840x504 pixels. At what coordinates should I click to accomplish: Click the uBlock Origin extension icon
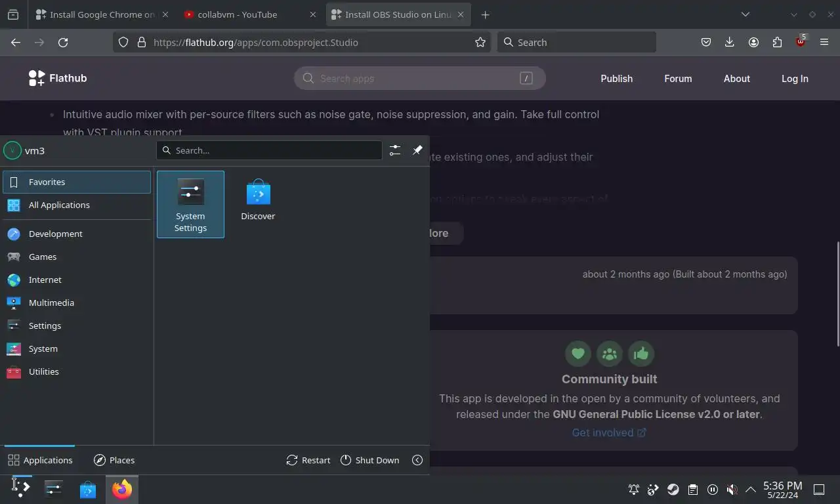[801, 42]
